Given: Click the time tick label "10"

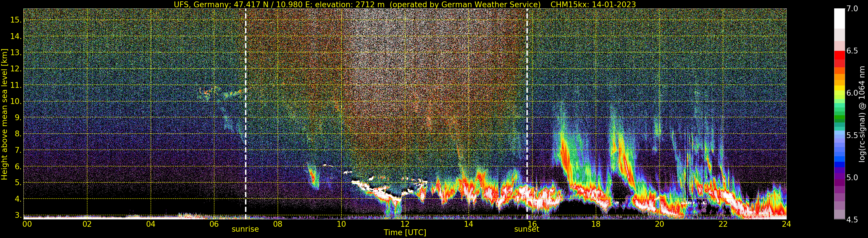Looking at the screenshot, I should pos(341,224).
